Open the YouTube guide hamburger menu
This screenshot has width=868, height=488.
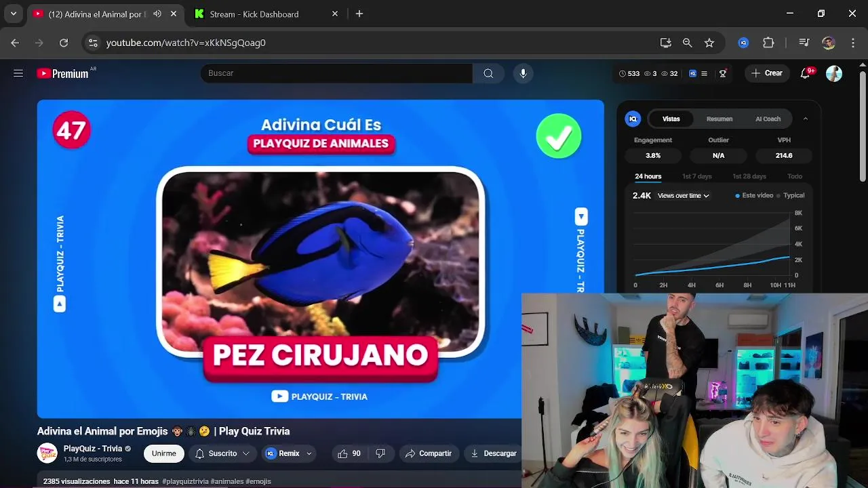click(18, 73)
